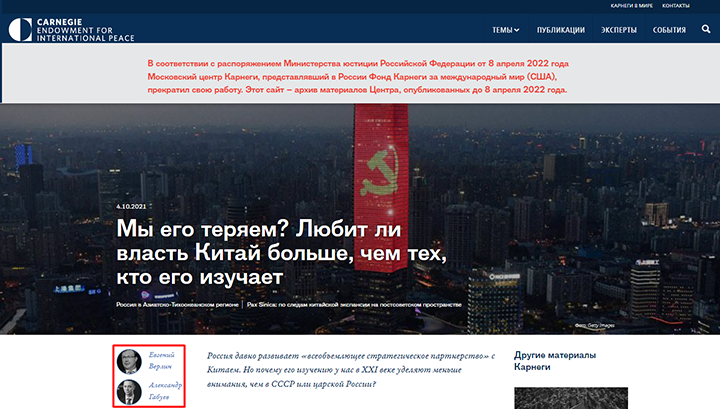Open the Публикации menu item
This screenshot has height=409, width=720.
561,30
